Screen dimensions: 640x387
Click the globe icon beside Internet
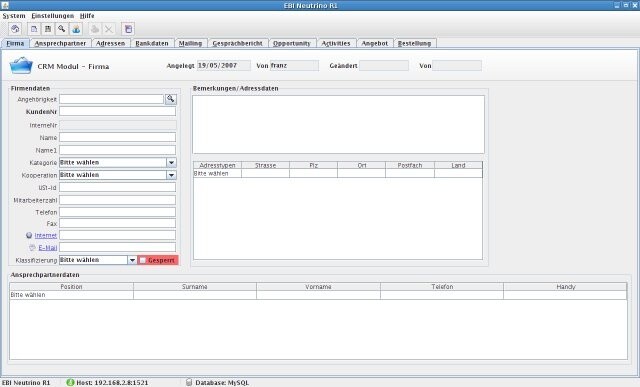(x=29, y=236)
